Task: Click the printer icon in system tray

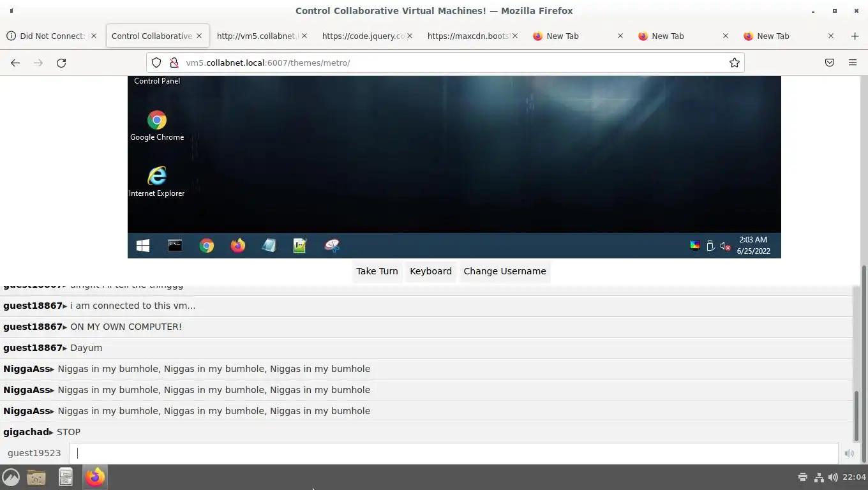Action: [x=803, y=477]
